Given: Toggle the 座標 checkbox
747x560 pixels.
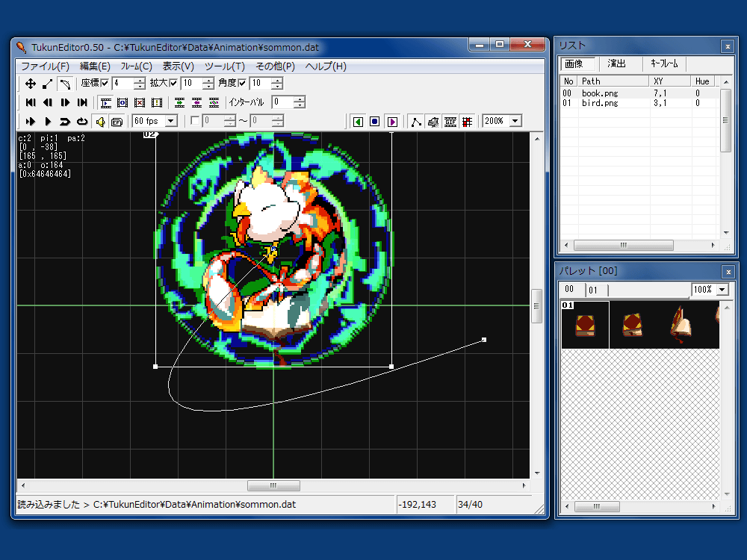Looking at the screenshot, I should (105, 84).
